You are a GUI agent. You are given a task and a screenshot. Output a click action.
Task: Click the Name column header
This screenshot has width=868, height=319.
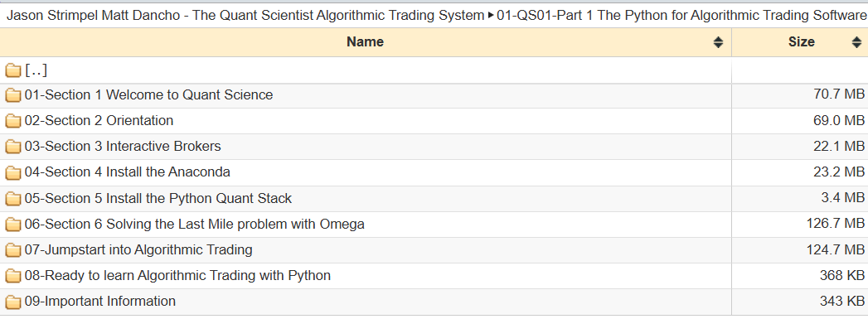pos(366,42)
